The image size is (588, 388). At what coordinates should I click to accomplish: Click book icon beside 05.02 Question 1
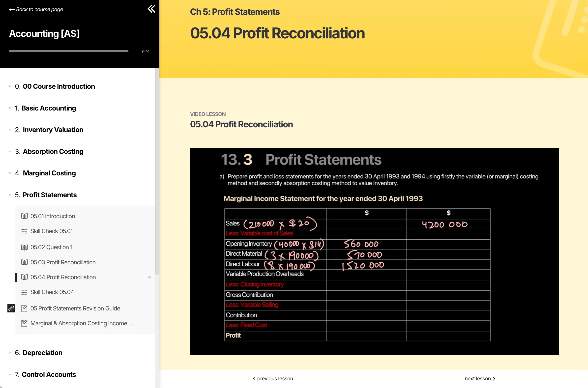tap(24, 247)
